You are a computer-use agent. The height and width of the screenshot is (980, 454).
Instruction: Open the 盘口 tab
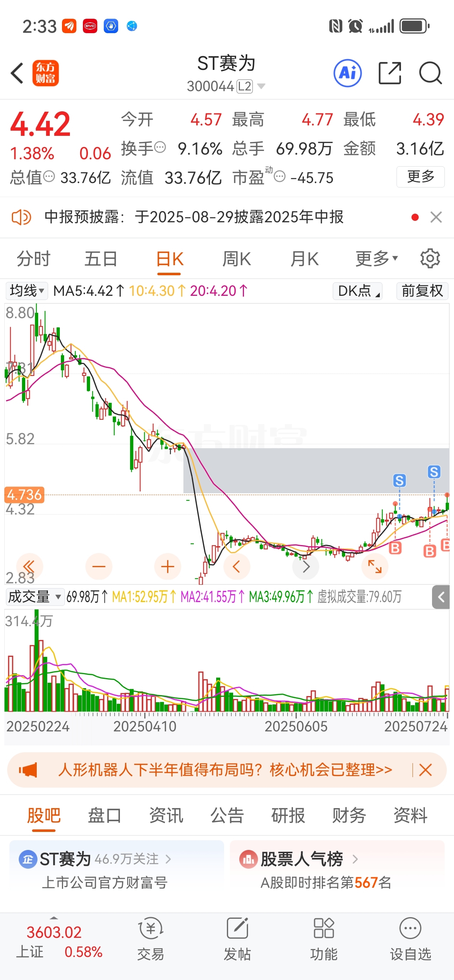tap(104, 815)
